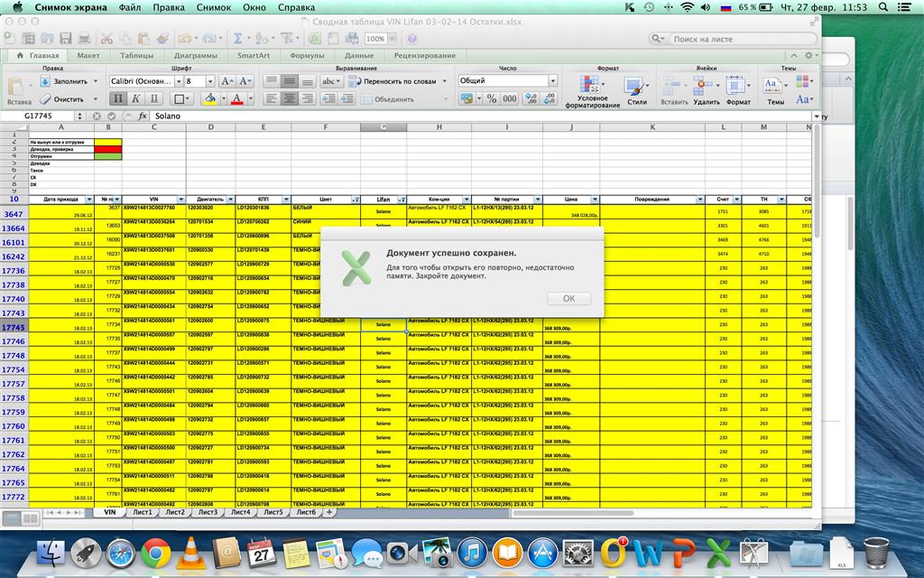924x578 pixels.
Task: Open the Calibri font name dropdown
Action: point(179,81)
